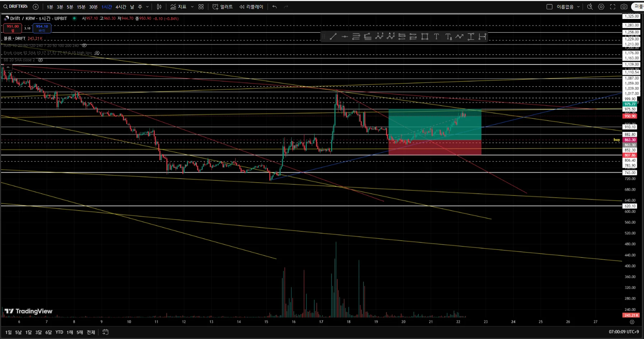Click the redo arrow icon

pos(286,6)
